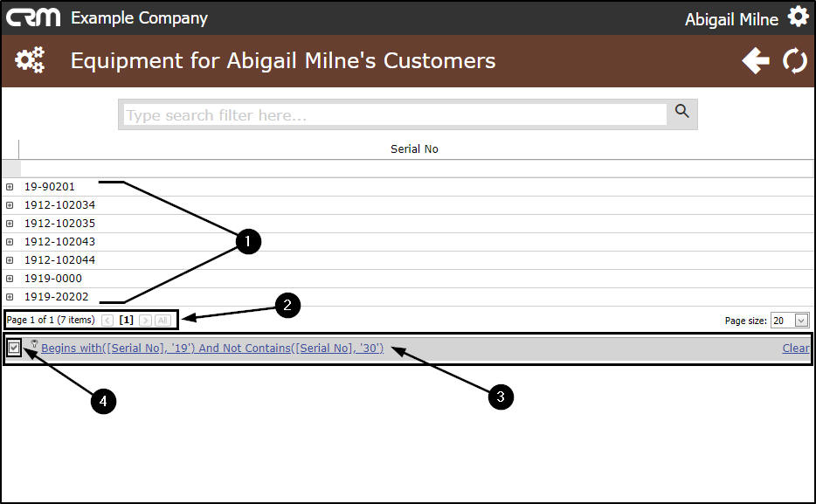The height and width of the screenshot is (504, 816).
Task: Clear the applied filter
Action: [x=795, y=349]
